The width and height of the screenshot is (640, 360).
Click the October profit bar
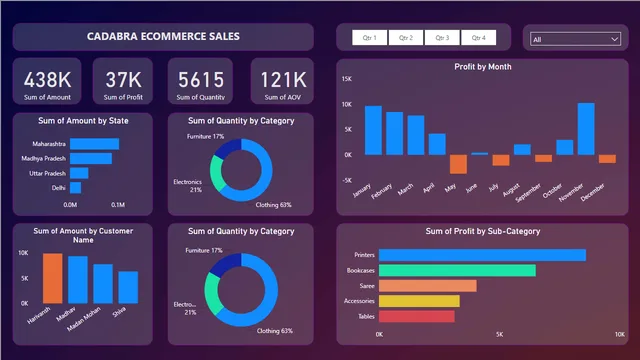point(564,147)
